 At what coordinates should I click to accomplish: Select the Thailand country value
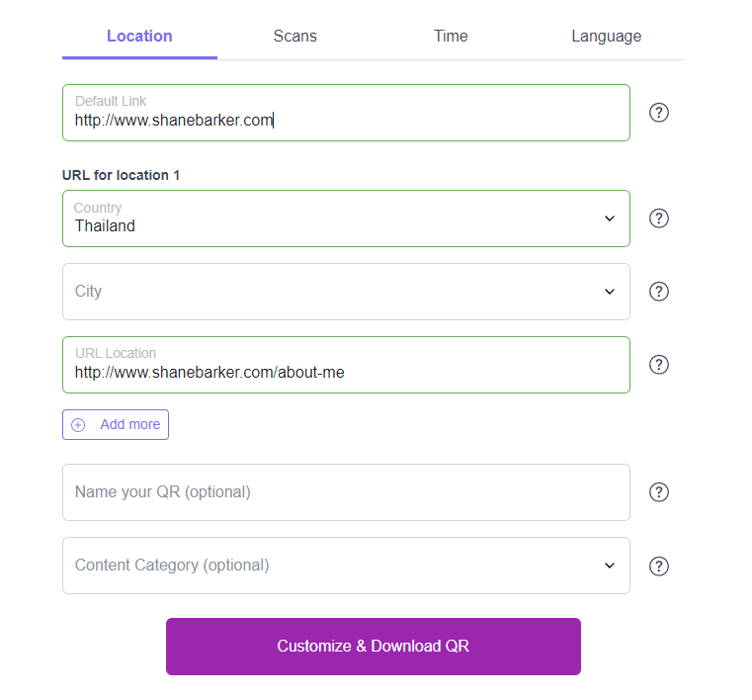[x=105, y=226]
